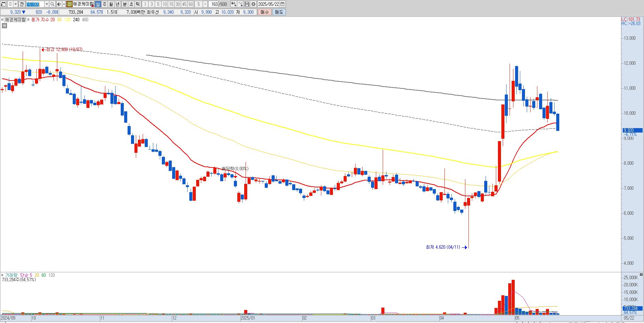Viewport: 644px width, 323px height.
Task: Click the 거래량 volume indicator label
Action: [11, 275]
